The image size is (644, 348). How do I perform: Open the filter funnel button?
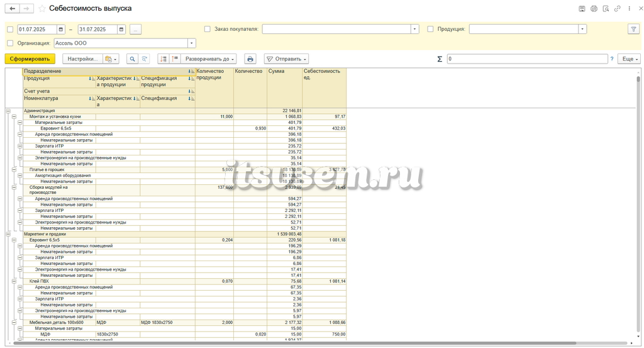click(634, 29)
